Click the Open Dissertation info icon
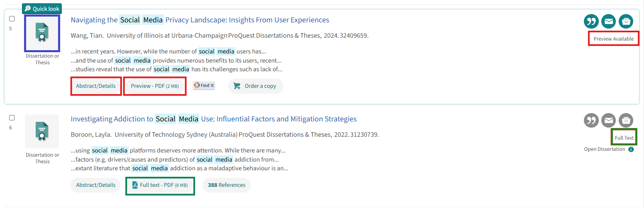This screenshot has width=644, height=208. (631, 150)
